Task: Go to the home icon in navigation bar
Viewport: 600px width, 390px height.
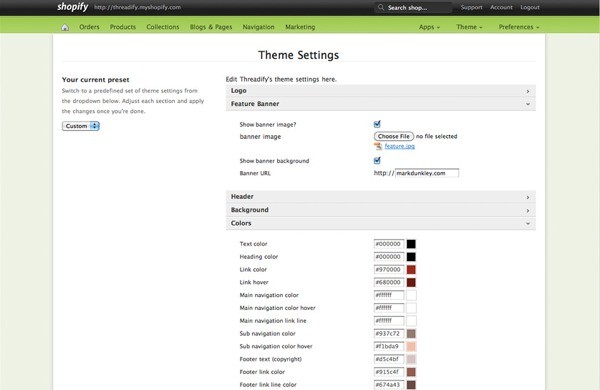Action: [65, 27]
